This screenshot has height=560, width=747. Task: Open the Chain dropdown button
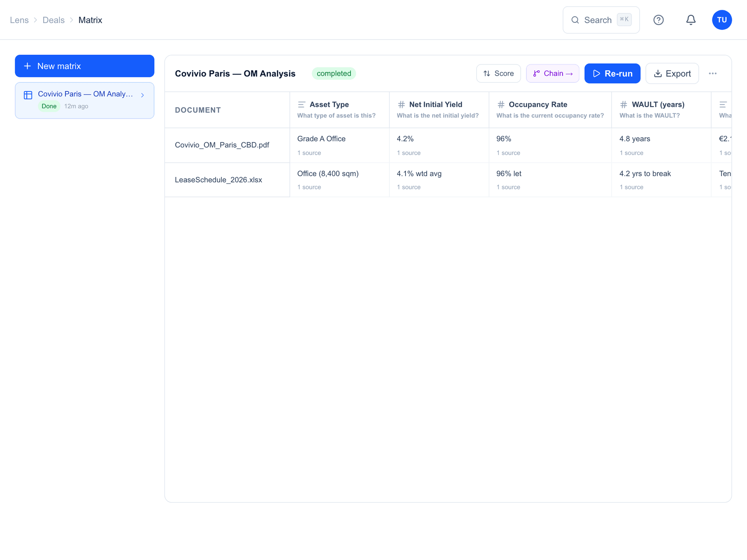coord(552,73)
